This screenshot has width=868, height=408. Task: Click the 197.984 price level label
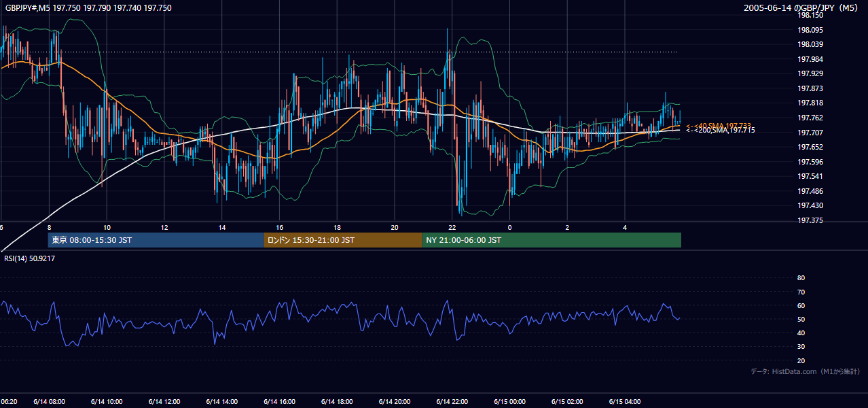click(810, 59)
